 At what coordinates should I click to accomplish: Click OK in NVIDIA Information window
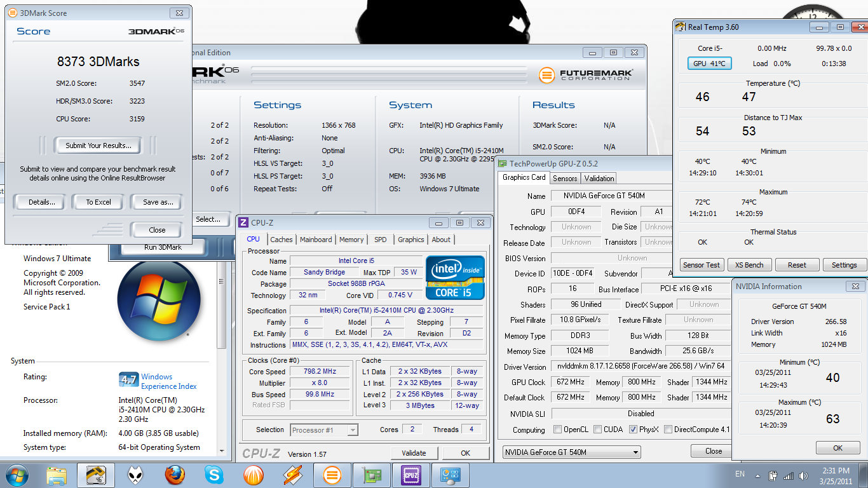(838, 448)
